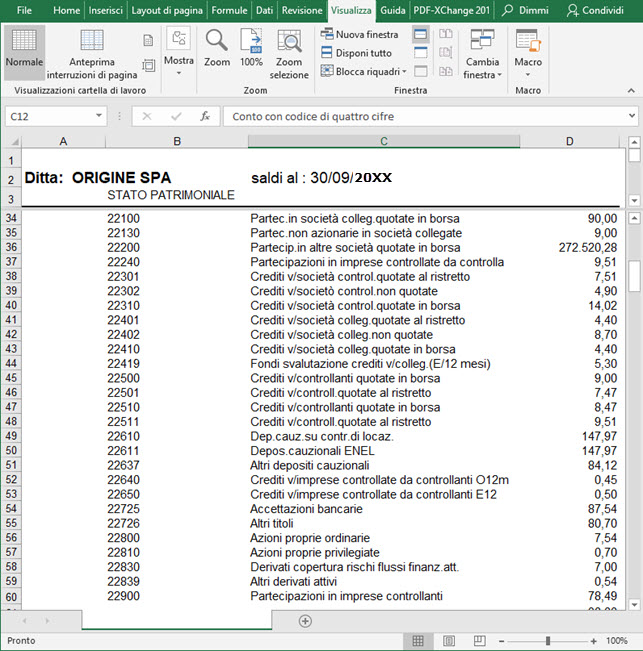643x651 pixels.
Task: Click the Name Box showing C12
Action: click(51, 116)
